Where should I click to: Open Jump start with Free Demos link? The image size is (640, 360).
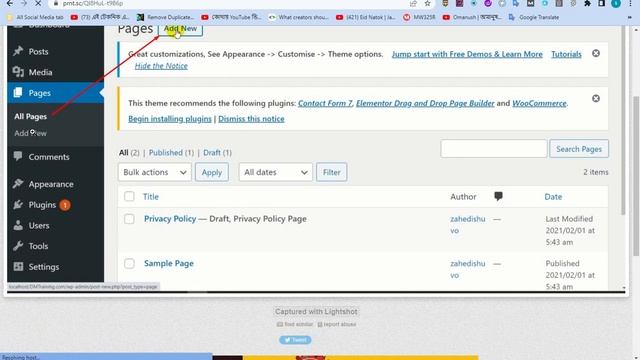(x=467, y=54)
